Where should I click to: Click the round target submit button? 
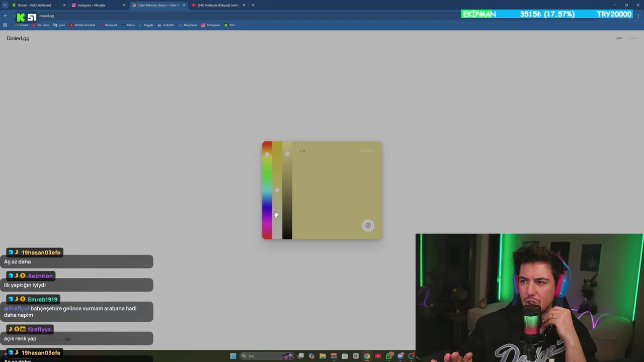[368, 225]
